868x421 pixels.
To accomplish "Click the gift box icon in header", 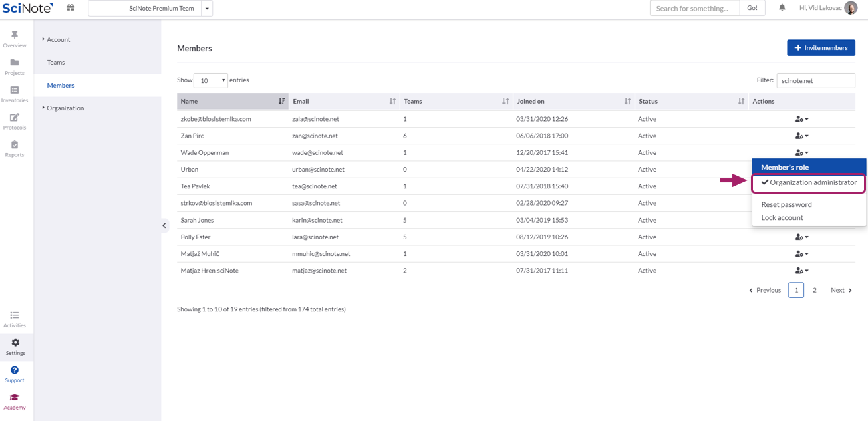I will 70,8.
